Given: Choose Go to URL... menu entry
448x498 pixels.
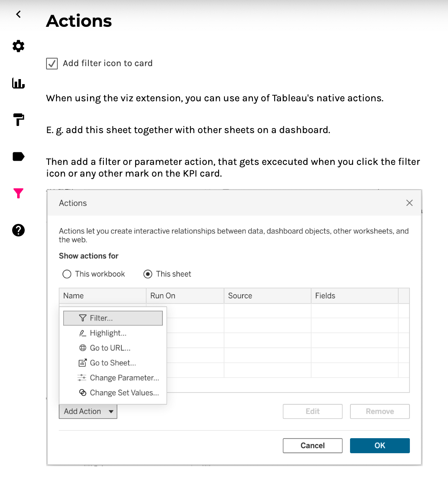Looking at the screenshot, I should [110, 348].
